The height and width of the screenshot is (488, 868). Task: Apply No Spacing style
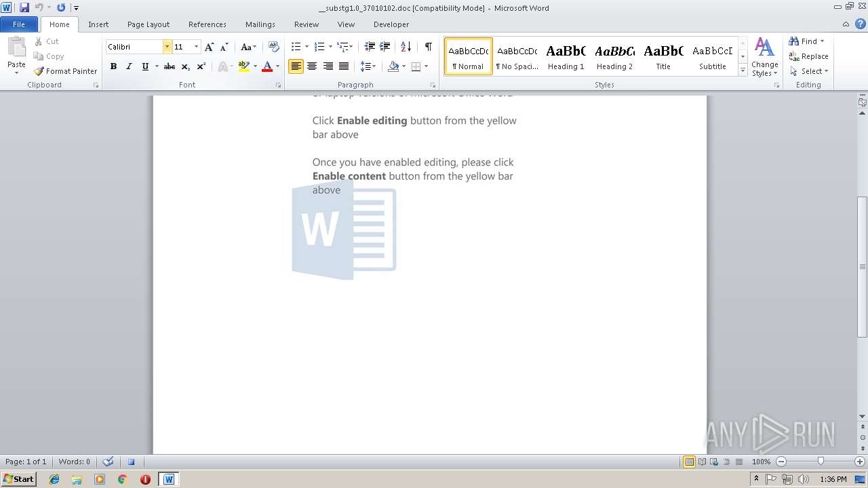tap(517, 56)
